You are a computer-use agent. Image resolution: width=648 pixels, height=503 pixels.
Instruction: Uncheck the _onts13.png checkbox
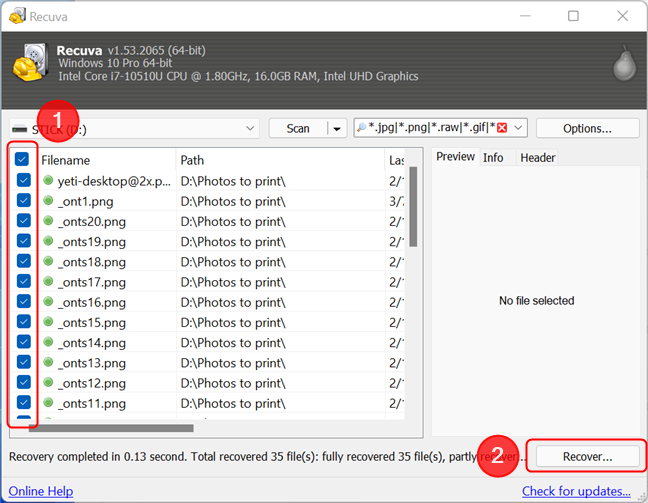24,362
